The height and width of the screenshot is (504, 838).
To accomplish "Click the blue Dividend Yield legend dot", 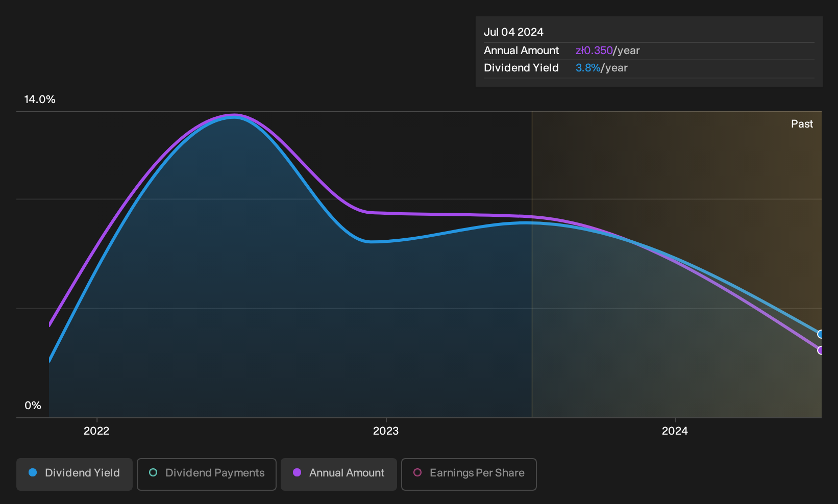I will [33, 473].
